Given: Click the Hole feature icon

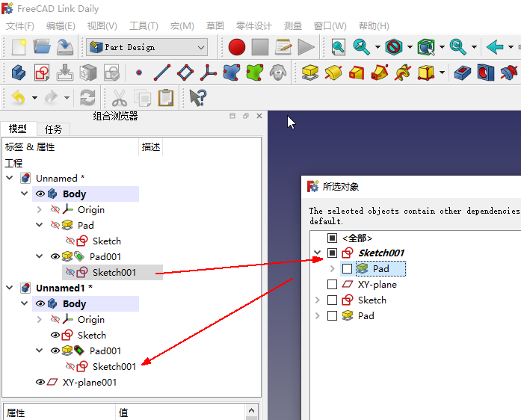Looking at the screenshot, I should pos(486,72).
